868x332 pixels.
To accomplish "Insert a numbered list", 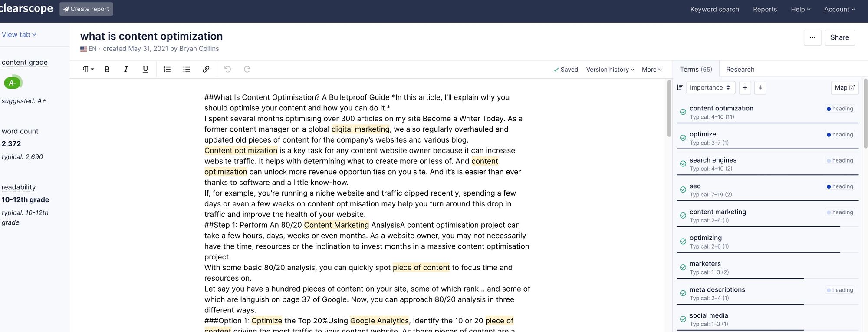I will pyautogui.click(x=167, y=70).
